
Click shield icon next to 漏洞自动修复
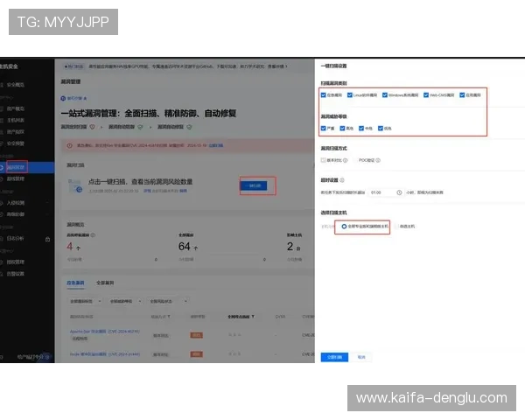click(189, 127)
